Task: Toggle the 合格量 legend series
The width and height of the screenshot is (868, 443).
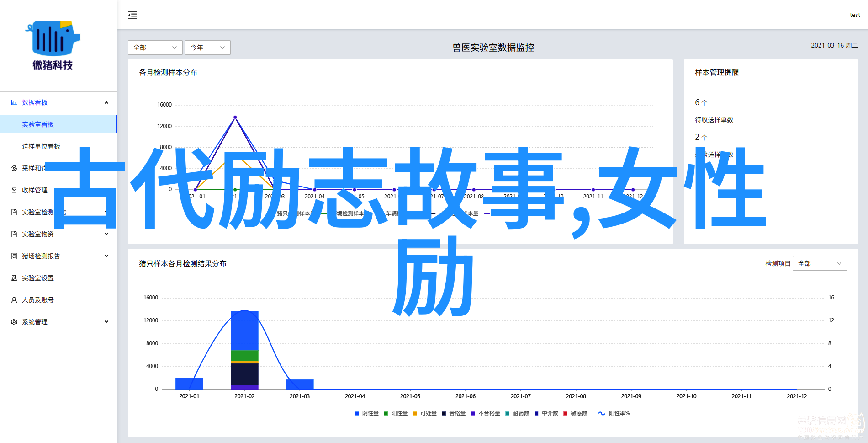Action: coord(454,413)
